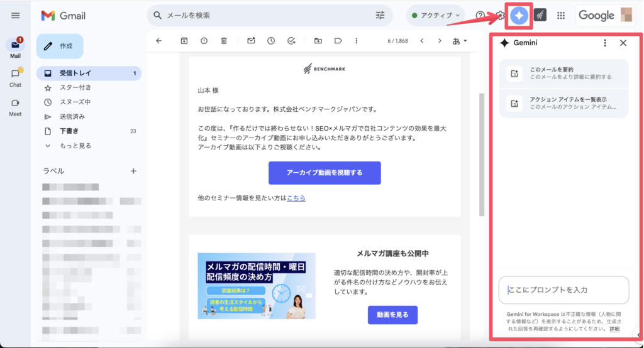
Task: Add email to Tasks
Action: pos(291,41)
